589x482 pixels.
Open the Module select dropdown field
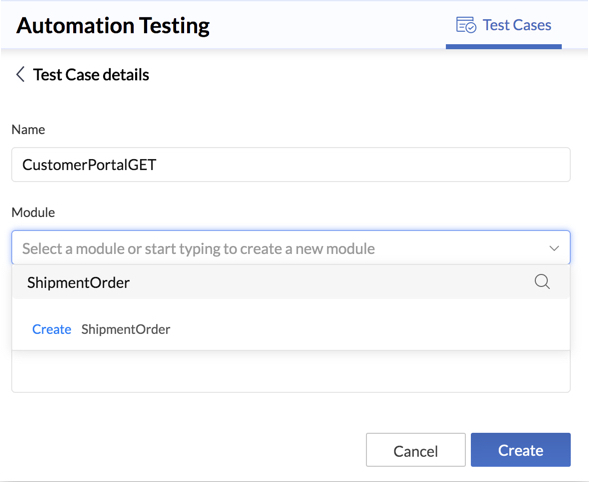(291, 248)
